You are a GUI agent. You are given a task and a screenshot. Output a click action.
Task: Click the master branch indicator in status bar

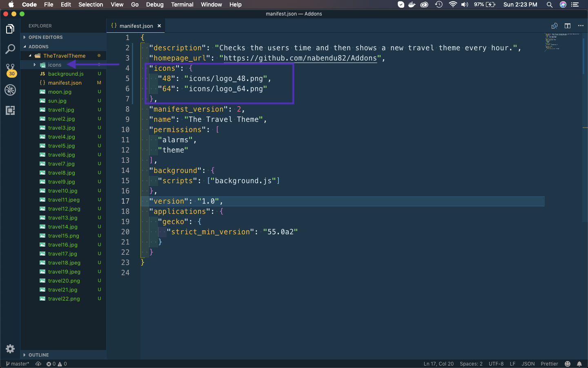[x=18, y=364]
